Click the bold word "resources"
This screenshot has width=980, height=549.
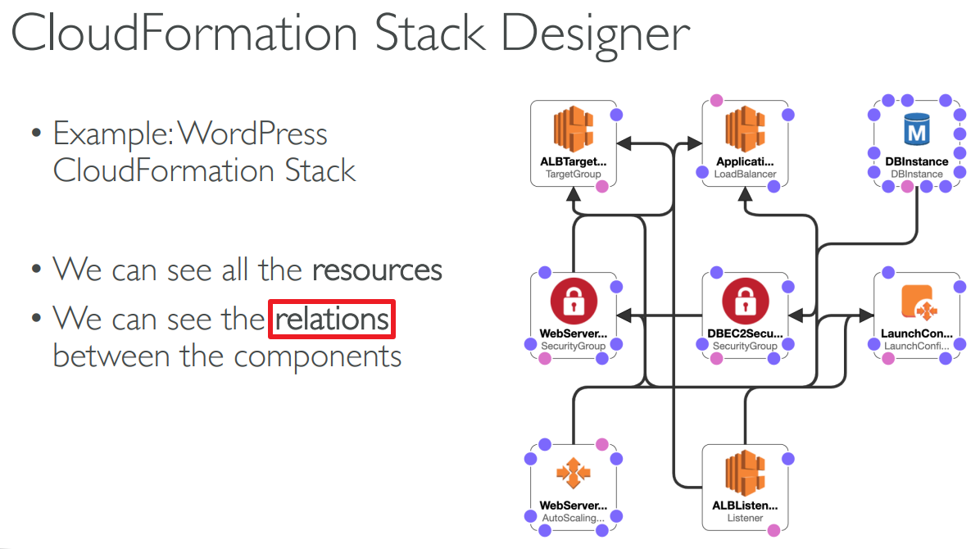[377, 270]
